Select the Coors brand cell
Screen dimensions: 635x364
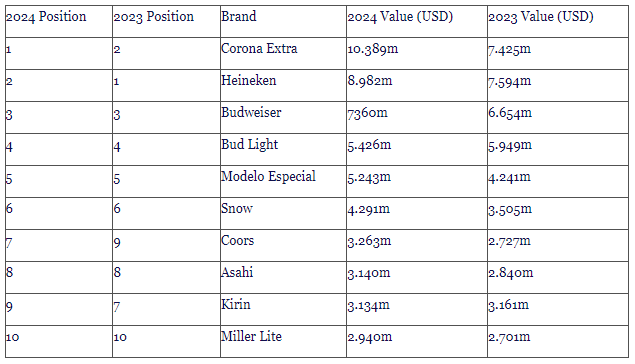coord(283,245)
